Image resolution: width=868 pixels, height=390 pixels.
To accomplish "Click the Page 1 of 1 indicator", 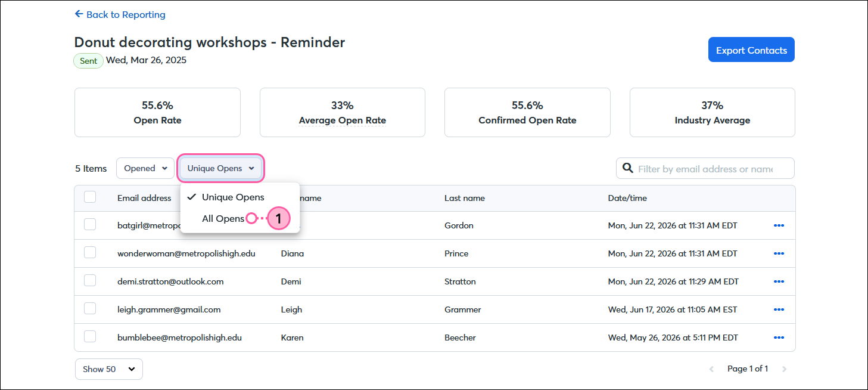I will 748,369.
